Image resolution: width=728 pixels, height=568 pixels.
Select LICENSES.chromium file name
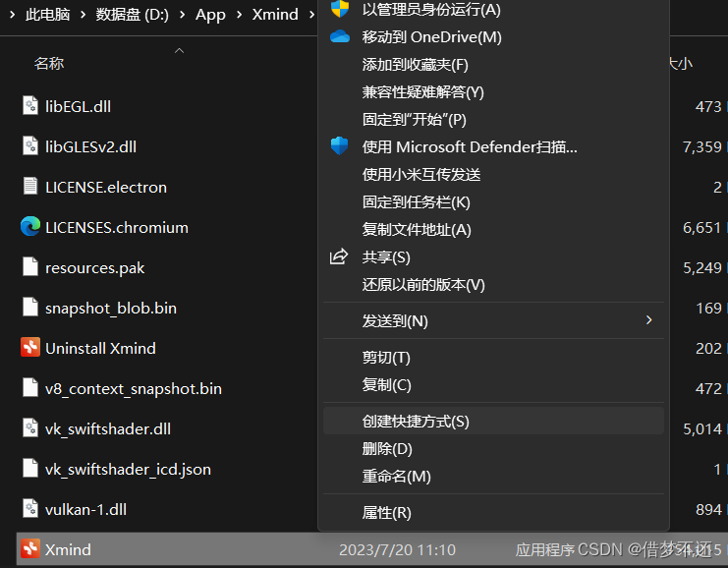click(x=117, y=228)
